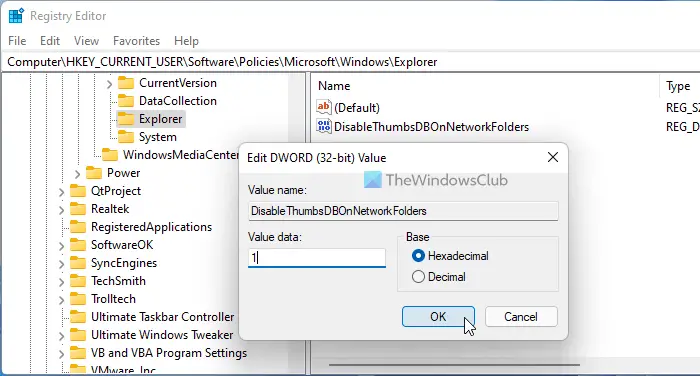Click the DisableThumbsDBOnNetworkFolders DWORD icon
The width and height of the screenshot is (700, 376).
pos(324,126)
